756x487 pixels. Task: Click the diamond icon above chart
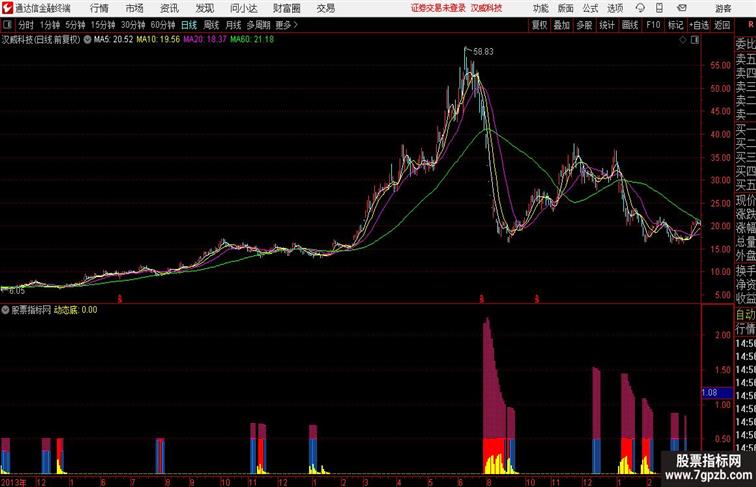point(683,40)
